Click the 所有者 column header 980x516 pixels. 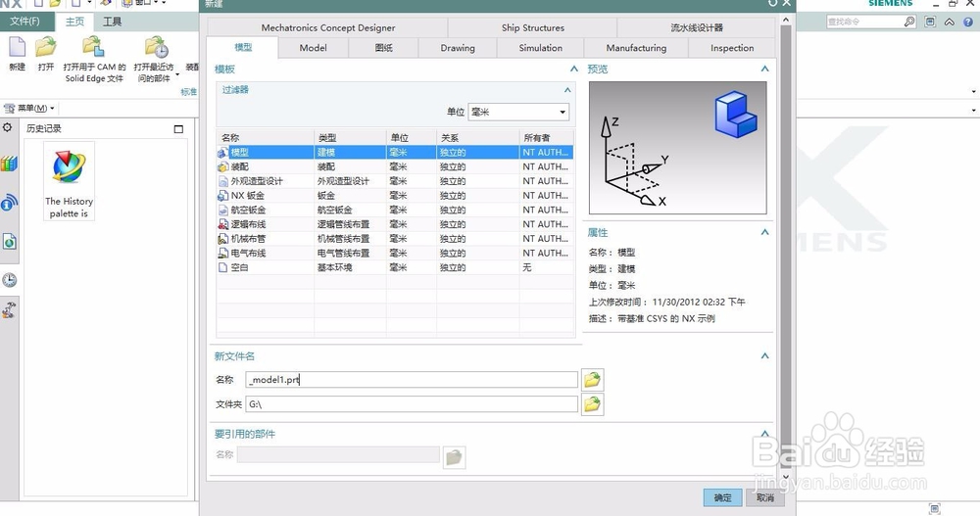(546, 137)
